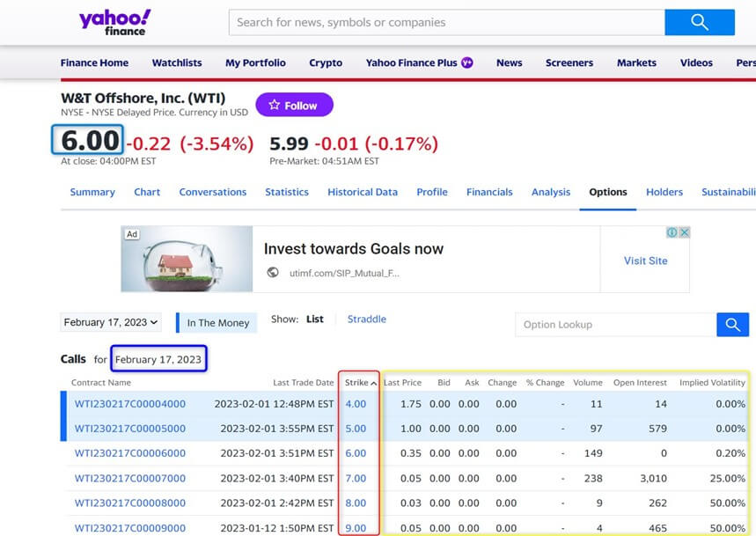Image resolution: width=756 pixels, height=536 pixels.
Task: Open Watchlists in navigation
Action: 177,62
